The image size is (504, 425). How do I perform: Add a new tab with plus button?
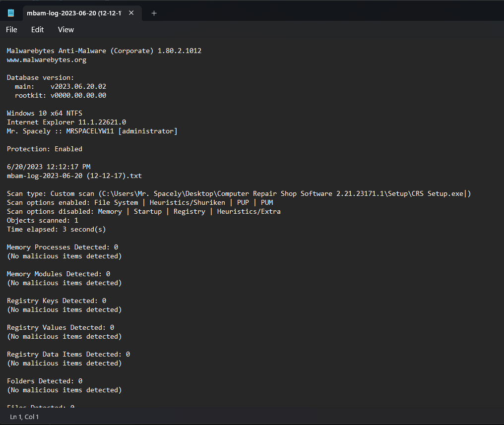pos(154,13)
